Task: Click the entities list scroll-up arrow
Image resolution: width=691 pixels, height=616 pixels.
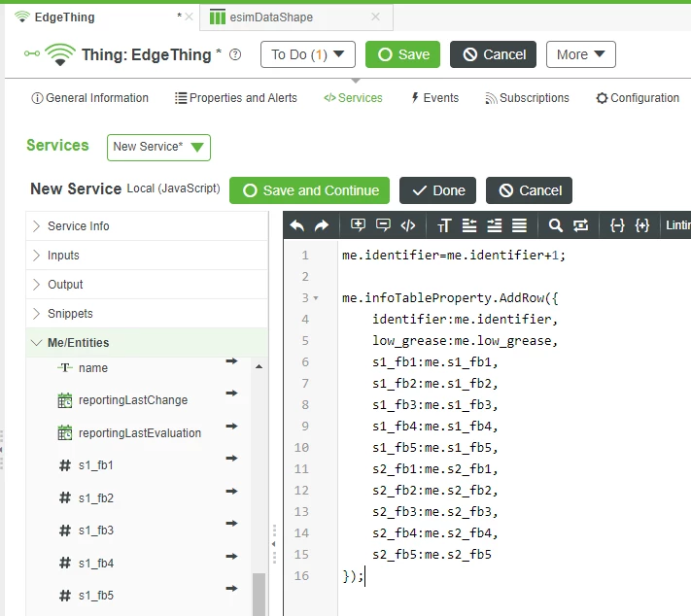Action: pyautogui.click(x=259, y=366)
